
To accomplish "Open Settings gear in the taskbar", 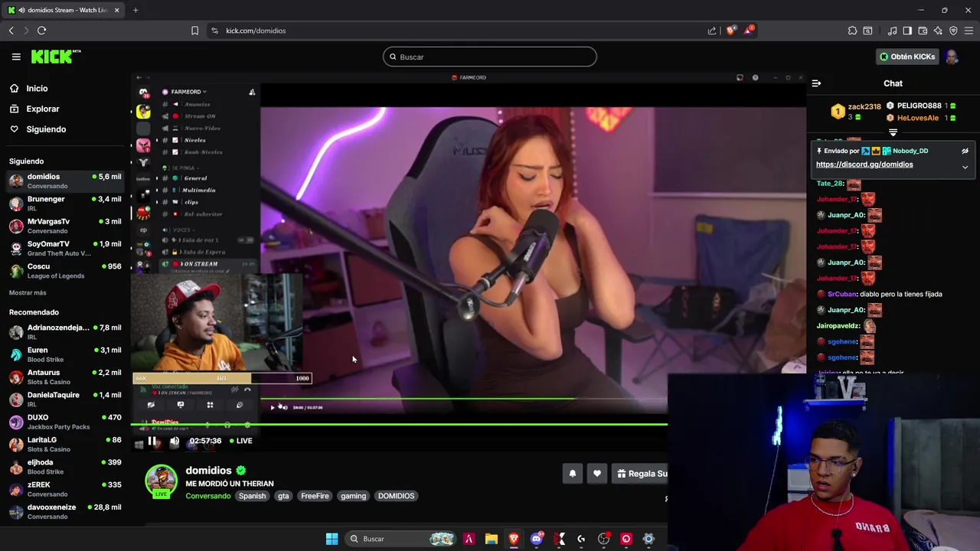I will pos(648,539).
